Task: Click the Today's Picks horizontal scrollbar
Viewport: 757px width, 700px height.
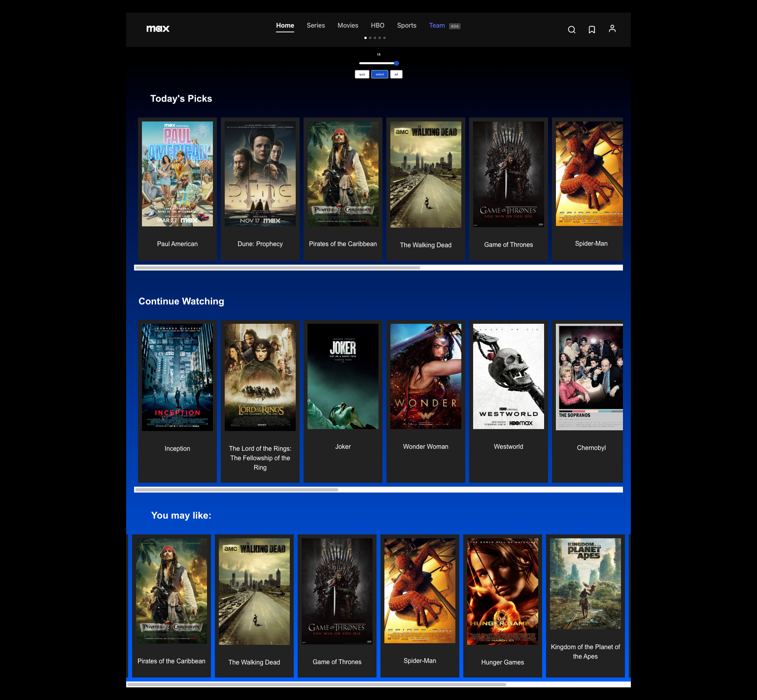Action: tap(278, 268)
